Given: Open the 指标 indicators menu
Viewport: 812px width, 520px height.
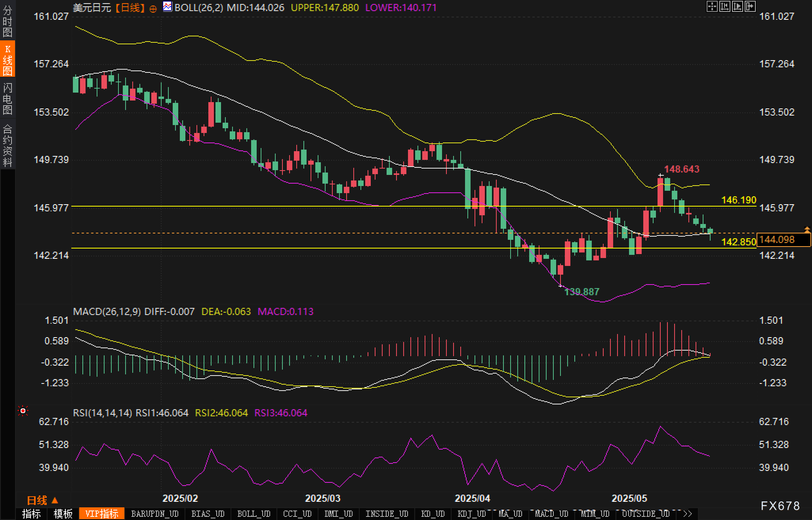Looking at the screenshot, I should coord(31,514).
